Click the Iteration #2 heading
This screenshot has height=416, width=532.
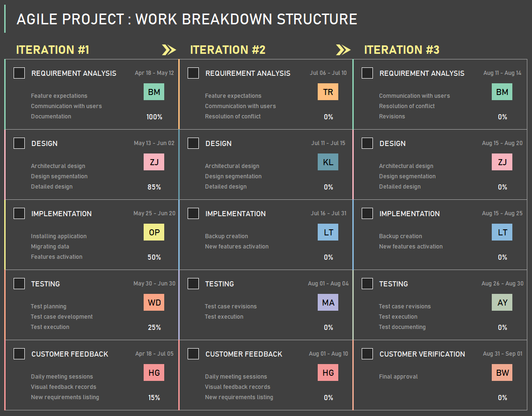tap(227, 50)
